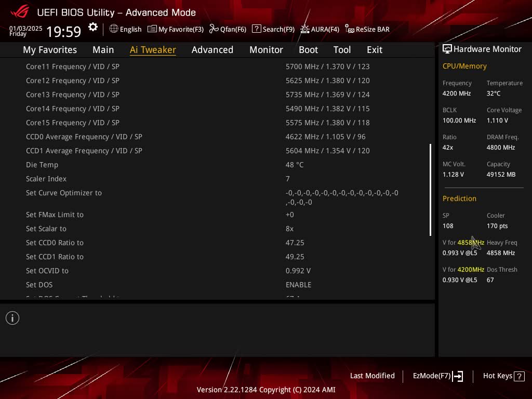Image resolution: width=532 pixels, height=399 pixels.
Task: Switch to My Favorites tab
Action: pos(50,50)
